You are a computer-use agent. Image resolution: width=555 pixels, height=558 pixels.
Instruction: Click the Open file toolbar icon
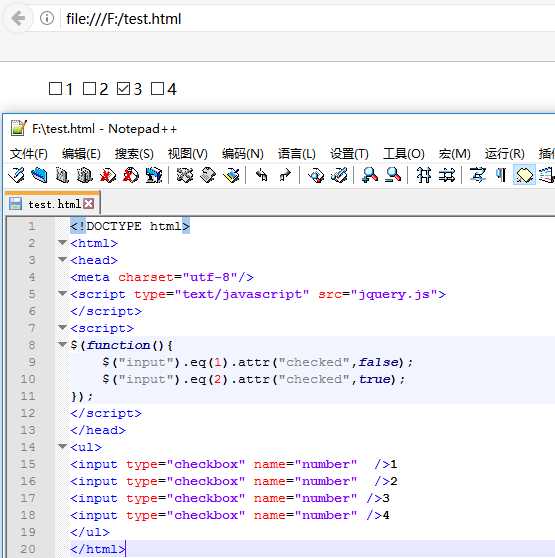pyautogui.click(x=39, y=175)
